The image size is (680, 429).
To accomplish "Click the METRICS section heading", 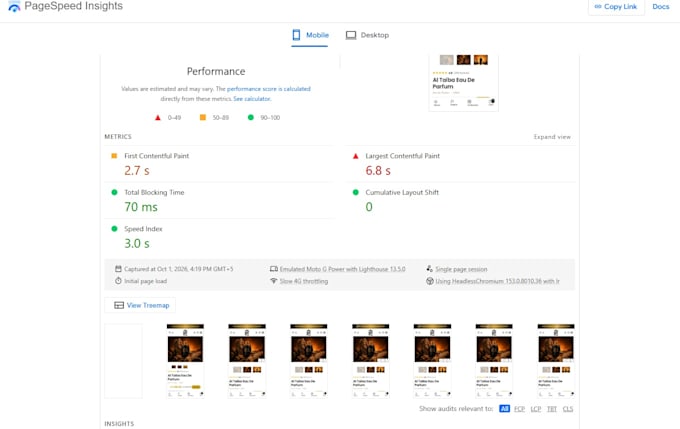I will pos(118,137).
